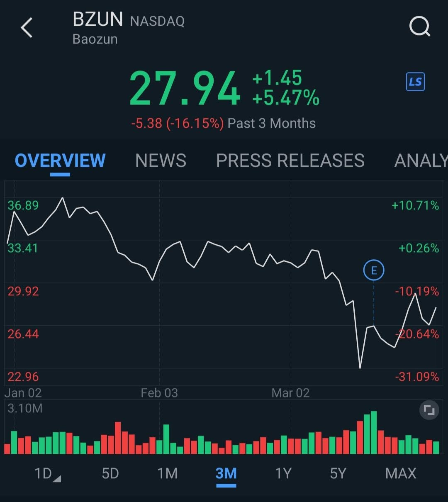
Task: Tap the Feb 03 date label
Action: (159, 393)
